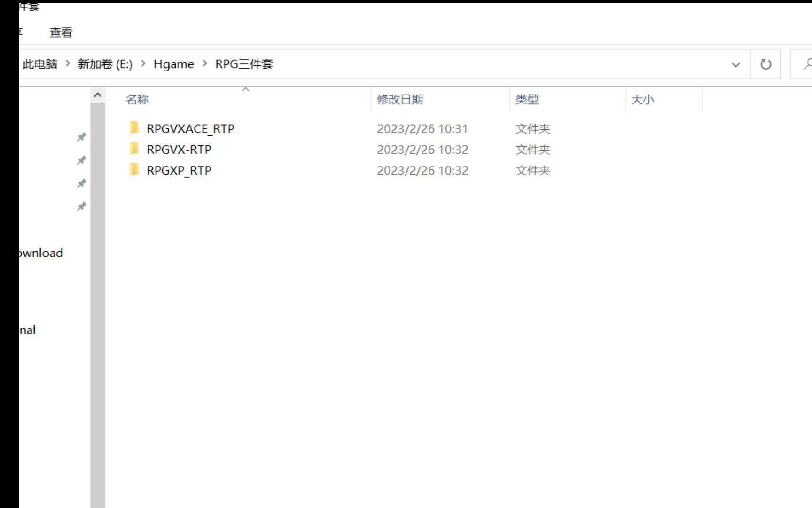The height and width of the screenshot is (508, 812).
Task: Click the 类型 column header to sort
Action: (527, 99)
